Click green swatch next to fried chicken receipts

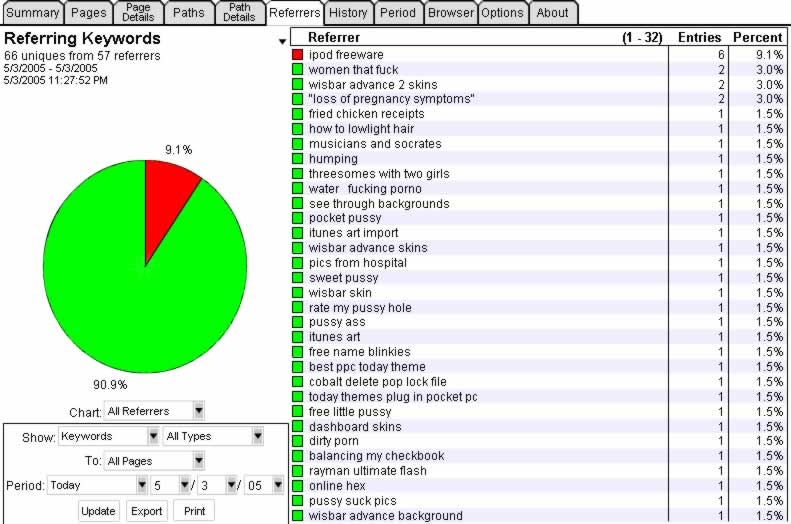pyautogui.click(x=297, y=114)
